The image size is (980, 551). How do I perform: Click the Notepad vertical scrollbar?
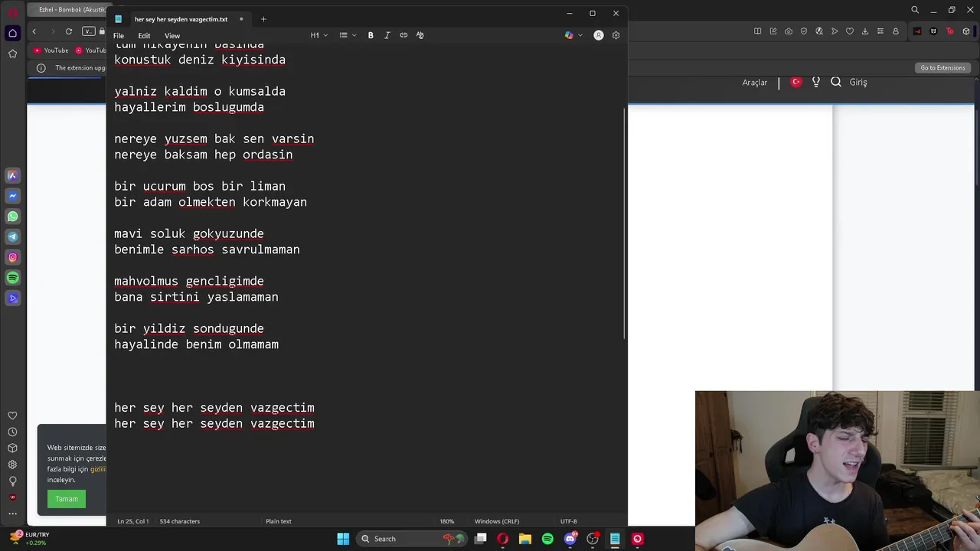[x=625, y=222]
